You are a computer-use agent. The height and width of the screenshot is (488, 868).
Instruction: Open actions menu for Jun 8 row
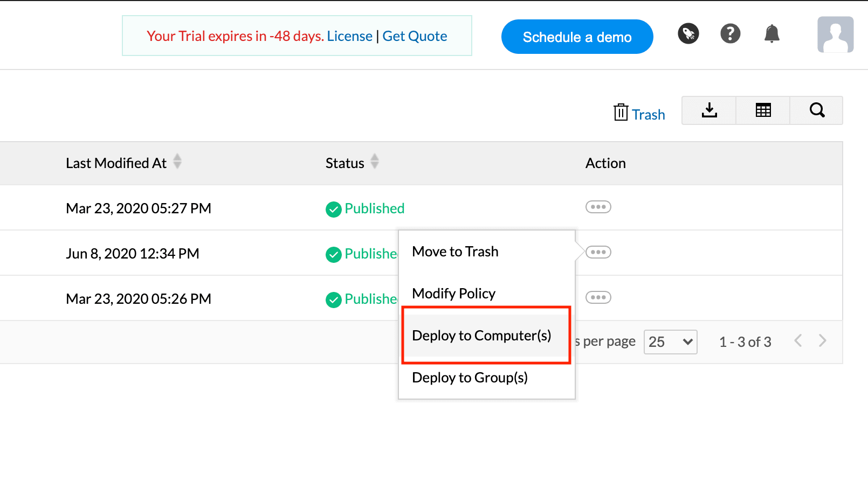click(598, 252)
